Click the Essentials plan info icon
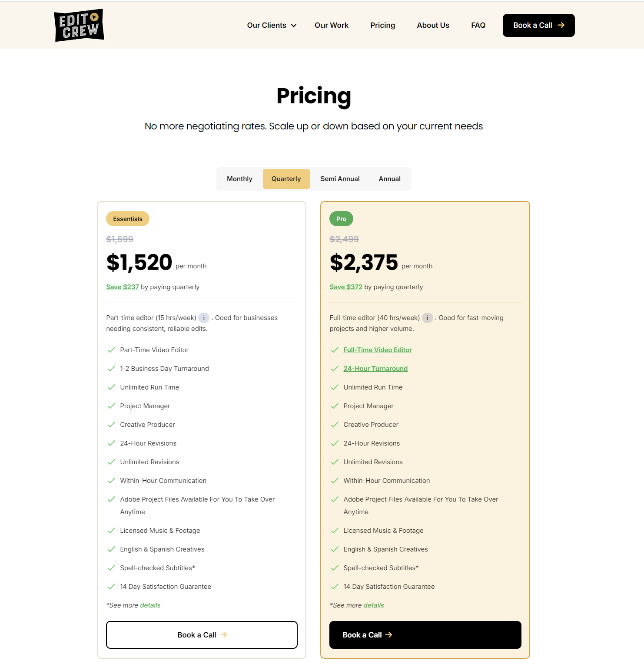 204,318
